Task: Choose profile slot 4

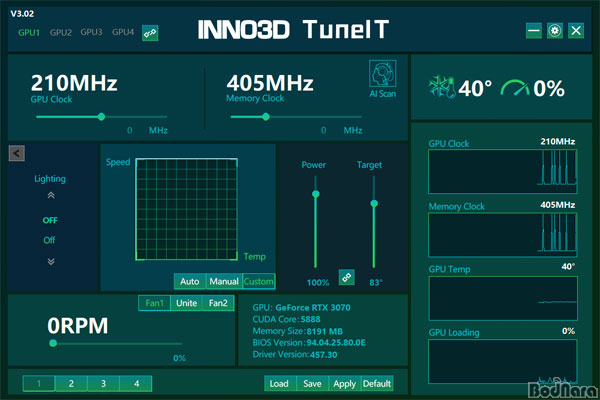Action: pyautogui.click(x=136, y=384)
